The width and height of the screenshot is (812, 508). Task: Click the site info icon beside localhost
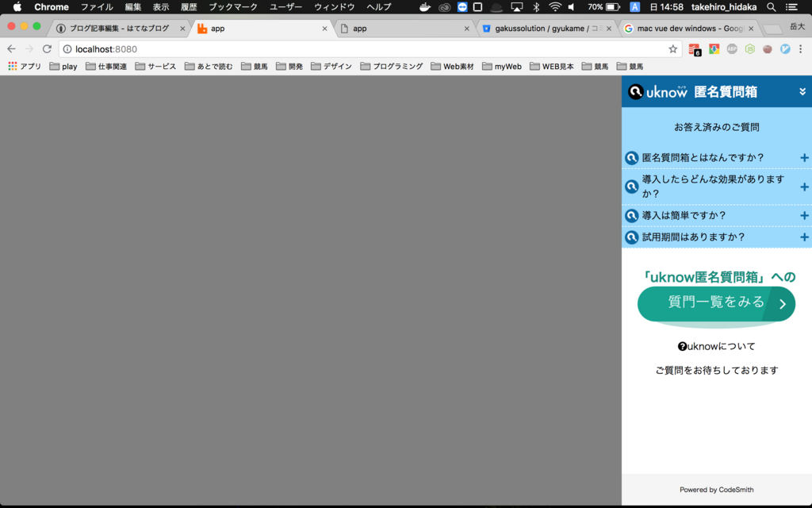67,49
